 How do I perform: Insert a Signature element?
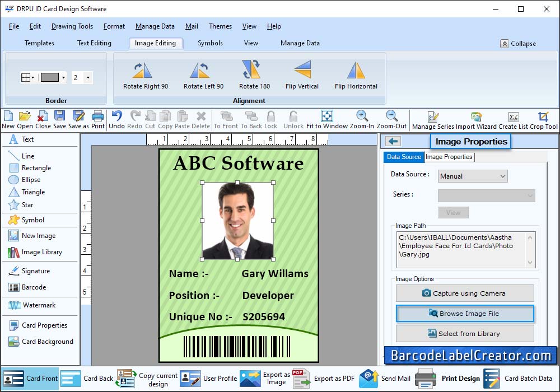pyautogui.click(x=29, y=271)
